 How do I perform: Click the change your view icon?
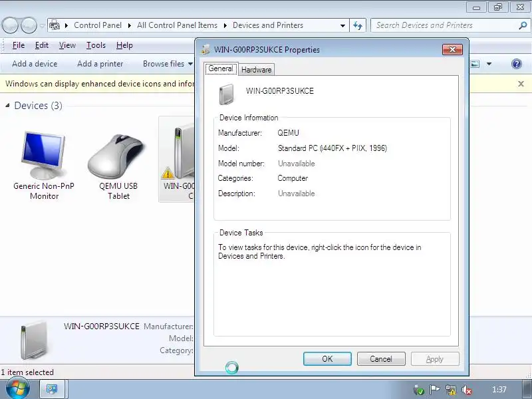[x=475, y=64]
